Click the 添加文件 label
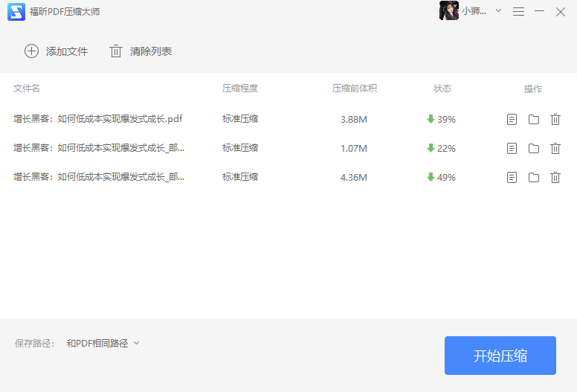This screenshot has height=392, width=577. pyautogui.click(x=67, y=51)
